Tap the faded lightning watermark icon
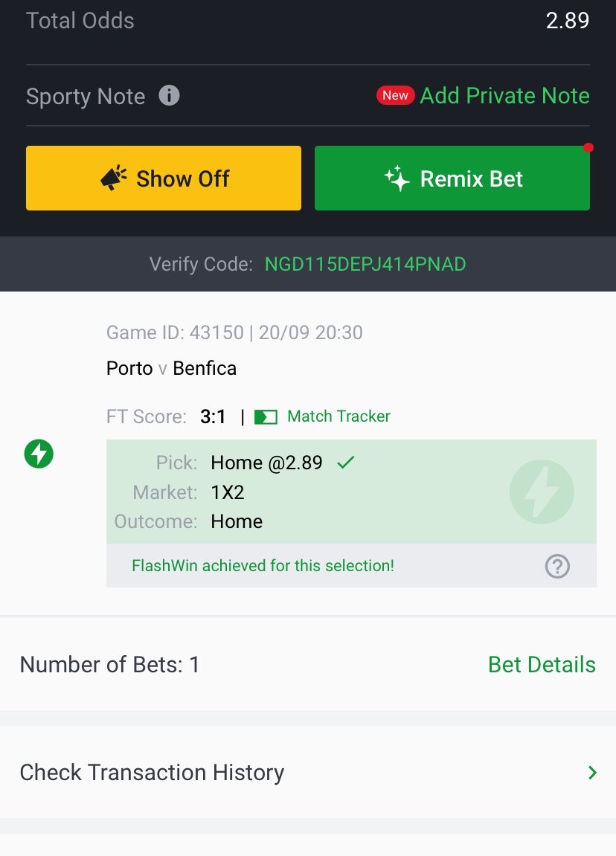The image size is (616, 856). click(541, 492)
